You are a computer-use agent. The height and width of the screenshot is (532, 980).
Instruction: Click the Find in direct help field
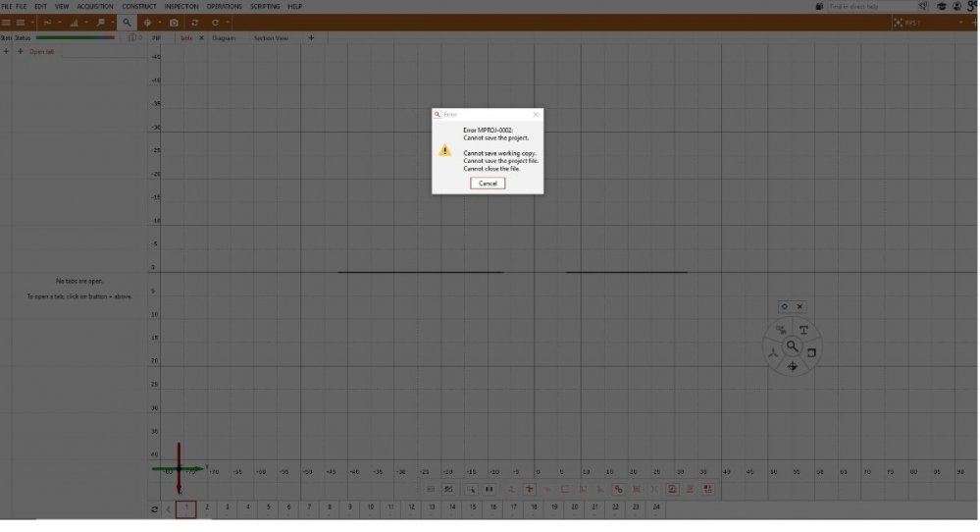pos(870,6)
